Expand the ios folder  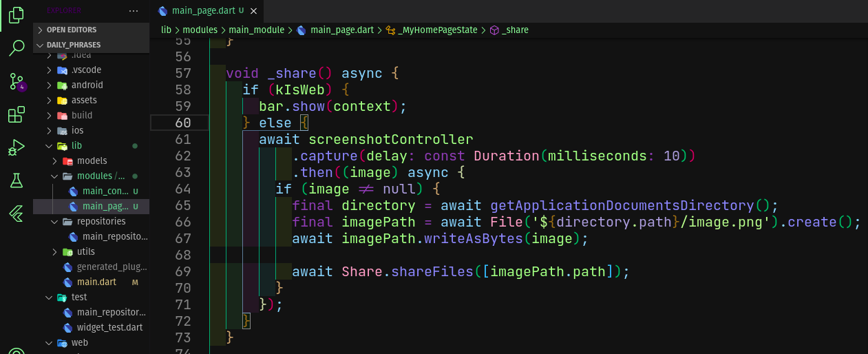91,130
